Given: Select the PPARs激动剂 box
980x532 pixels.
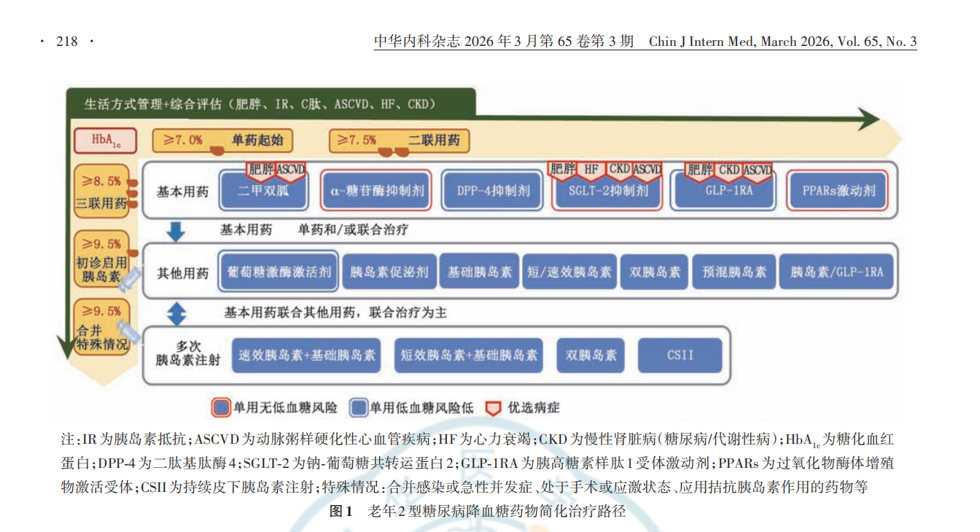Looking at the screenshot, I should 839,192.
